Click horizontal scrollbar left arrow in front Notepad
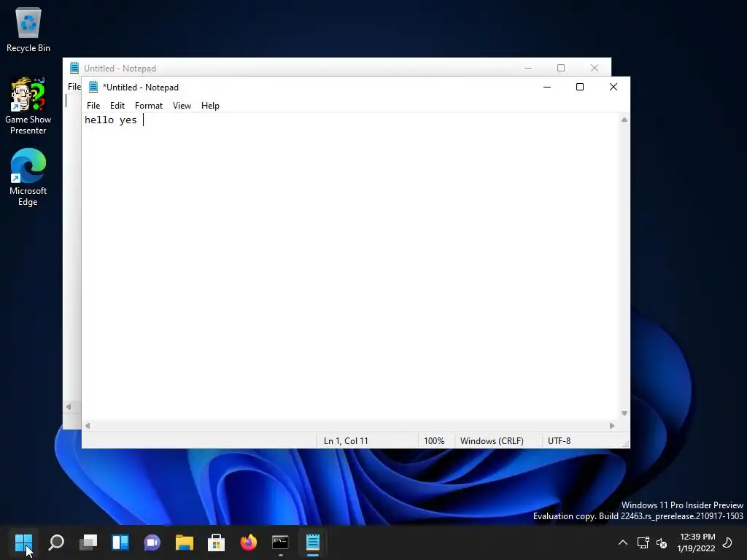This screenshot has width=747, height=560. 88,426
